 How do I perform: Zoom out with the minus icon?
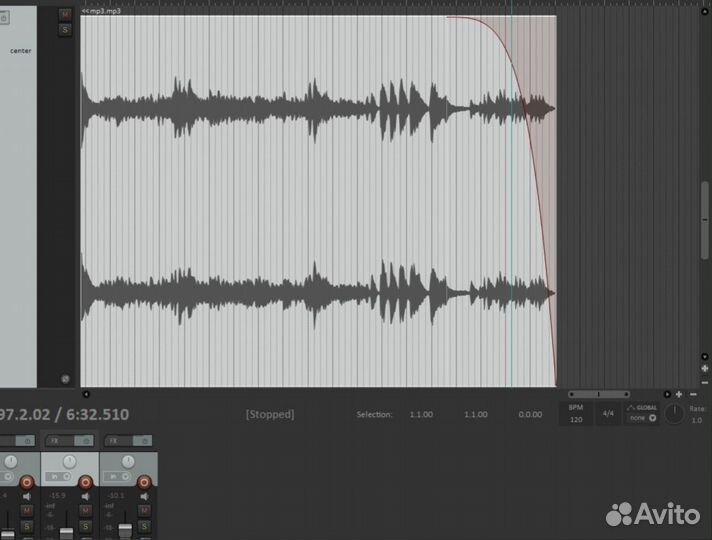pyautogui.click(x=695, y=394)
